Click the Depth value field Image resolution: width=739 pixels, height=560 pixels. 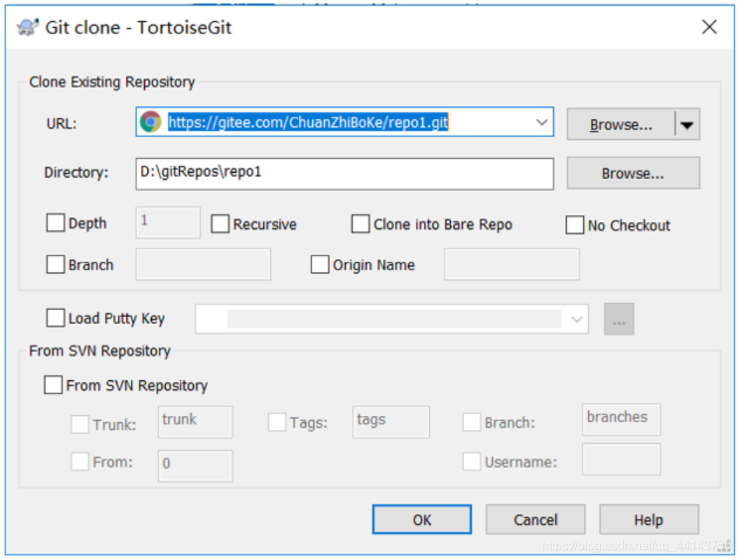(x=167, y=222)
